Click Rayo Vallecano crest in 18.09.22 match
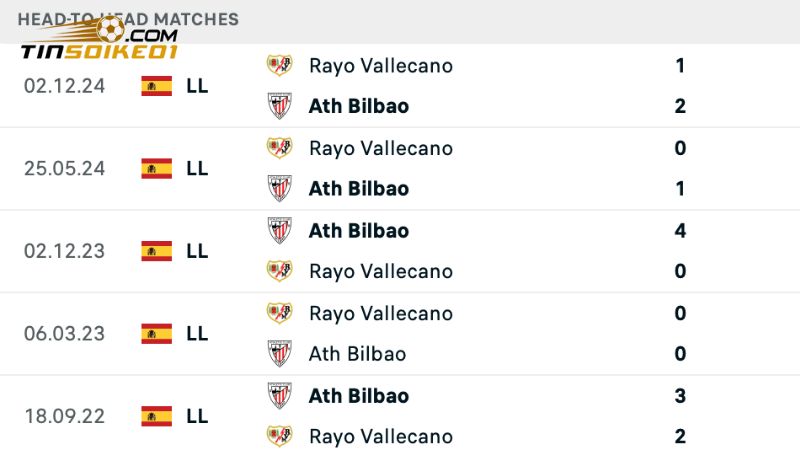800x450 pixels. pos(279,436)
